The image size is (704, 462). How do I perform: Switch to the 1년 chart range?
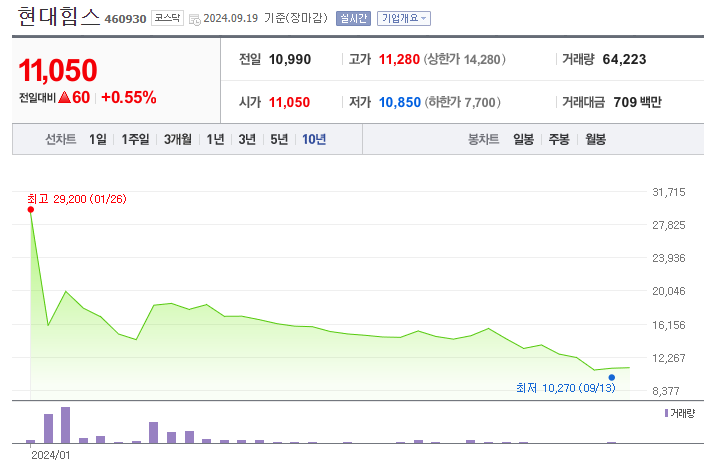click(216, 140)
